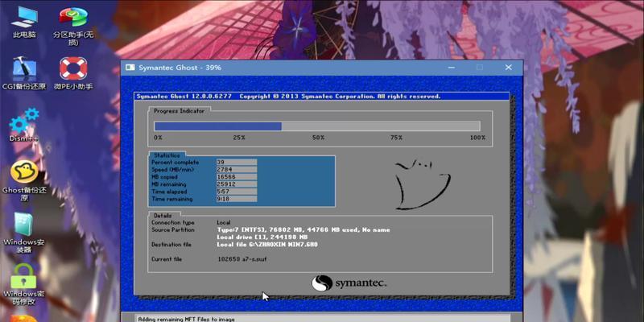Image resolution: width=644 pixels, height=322 pixels.
Task: Open the Dism++ gears icon
Action: pos(24,125)
